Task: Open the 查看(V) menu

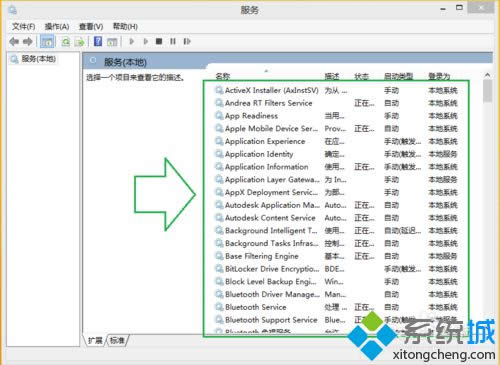Action: coord(91,26)
